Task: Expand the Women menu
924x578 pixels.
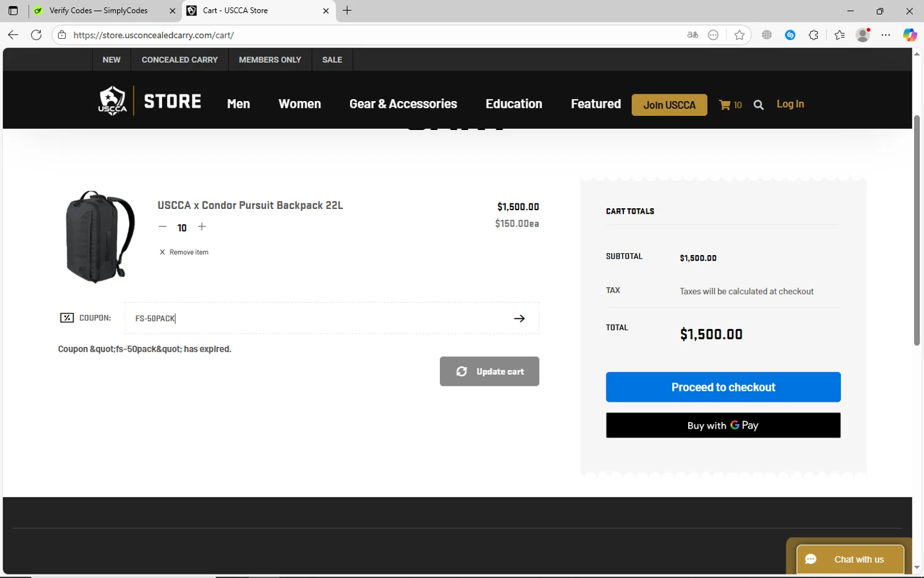Action: click(x=299, y=104)
